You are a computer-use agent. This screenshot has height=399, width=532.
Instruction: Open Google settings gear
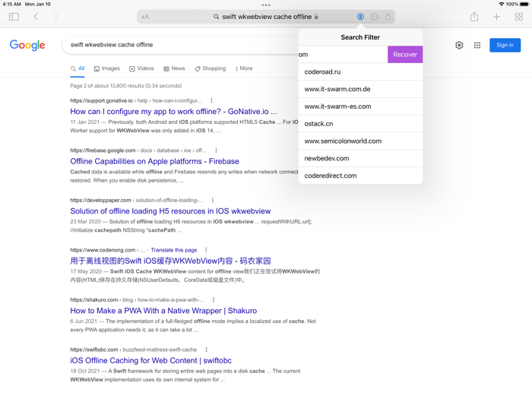[x=459, y=45]
